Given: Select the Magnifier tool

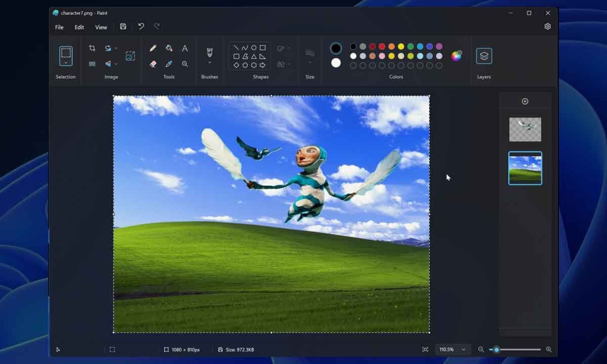Looking at the screenshot, I should click(x=185, y=64).
